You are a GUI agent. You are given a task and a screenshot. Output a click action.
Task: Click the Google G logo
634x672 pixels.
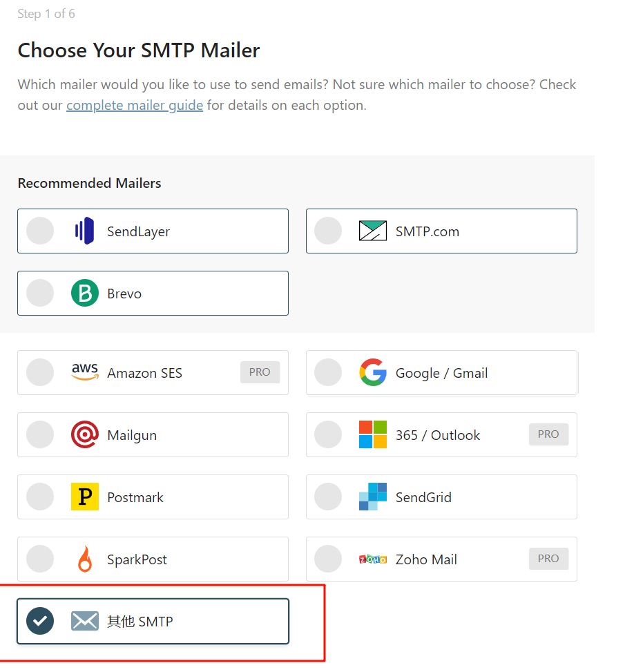373,373
